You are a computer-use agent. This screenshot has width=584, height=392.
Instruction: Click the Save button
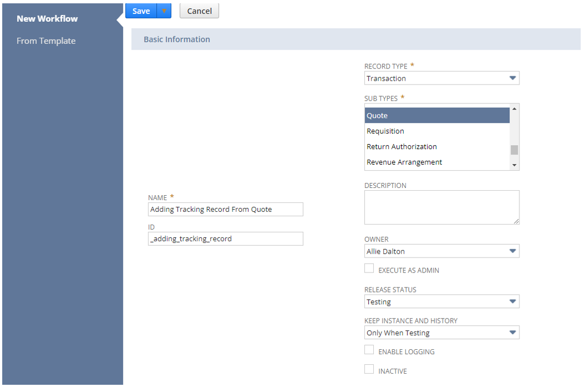tap(141, 11)
